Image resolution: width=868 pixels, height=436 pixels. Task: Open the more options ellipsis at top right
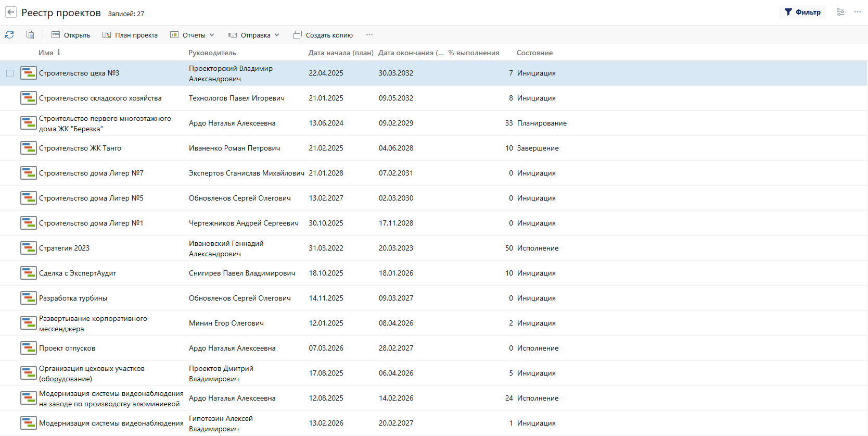(857, 12)
